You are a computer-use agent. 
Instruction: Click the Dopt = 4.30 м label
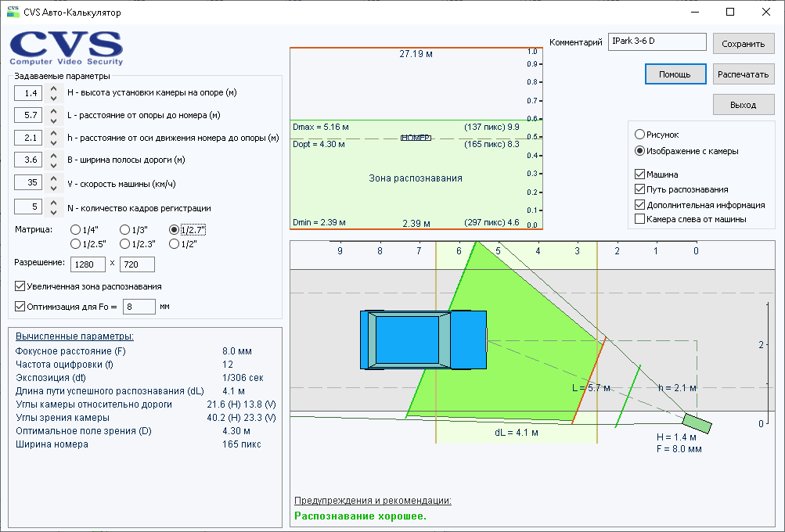319,144
